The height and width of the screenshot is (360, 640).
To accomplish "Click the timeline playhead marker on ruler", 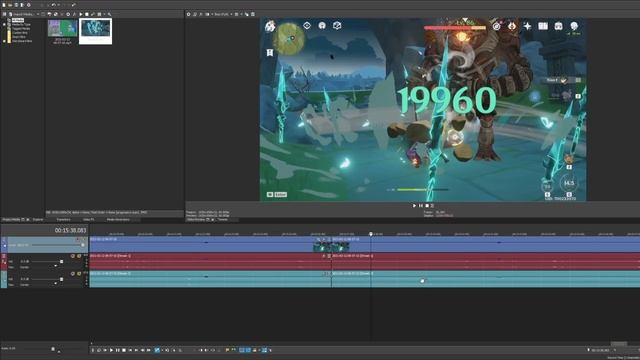I will [371, 234].
